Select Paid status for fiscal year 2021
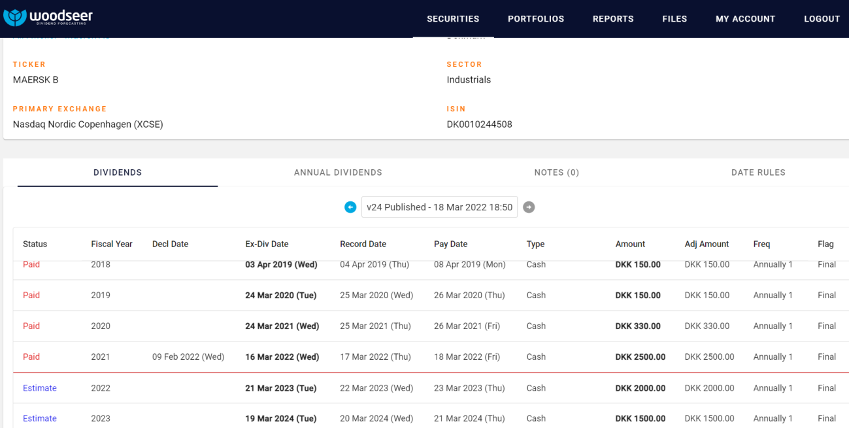The image size is (850, 428). click(31, 356)
